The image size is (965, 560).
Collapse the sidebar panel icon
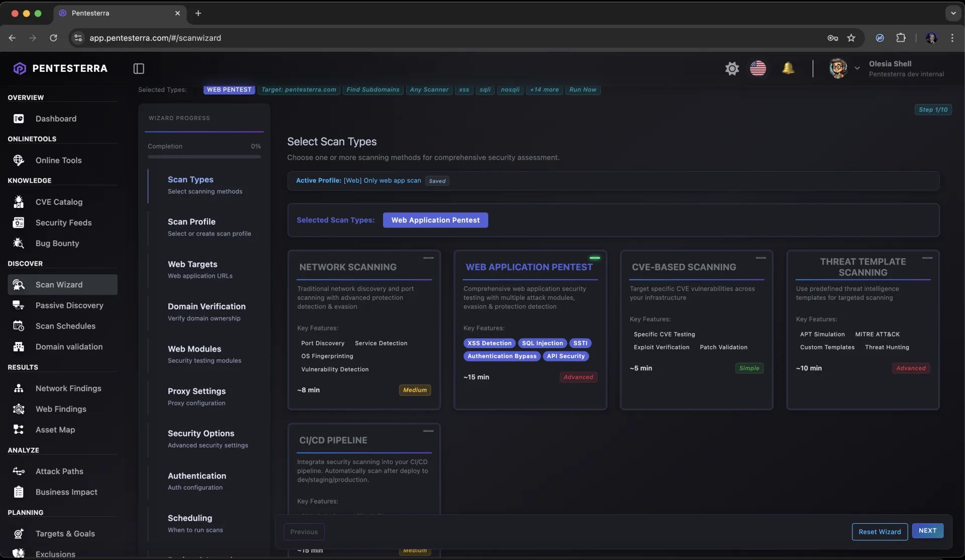[139, 68]
